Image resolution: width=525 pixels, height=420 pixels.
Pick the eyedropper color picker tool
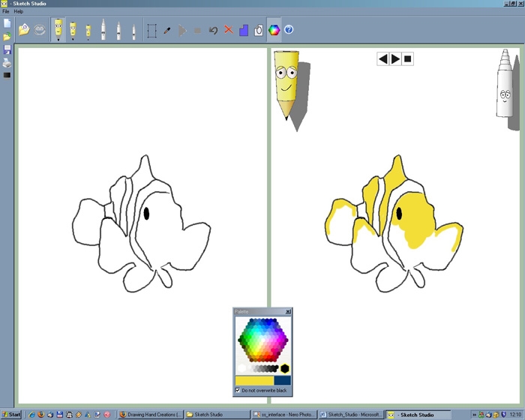[x=167, y=30]
